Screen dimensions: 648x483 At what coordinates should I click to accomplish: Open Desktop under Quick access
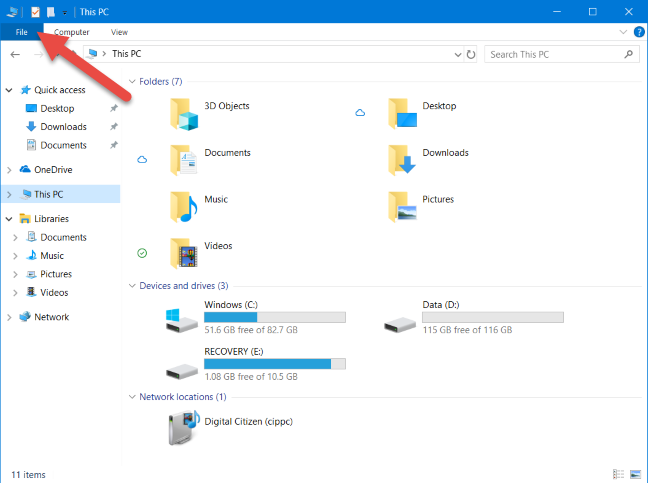[x=57, y=108]
